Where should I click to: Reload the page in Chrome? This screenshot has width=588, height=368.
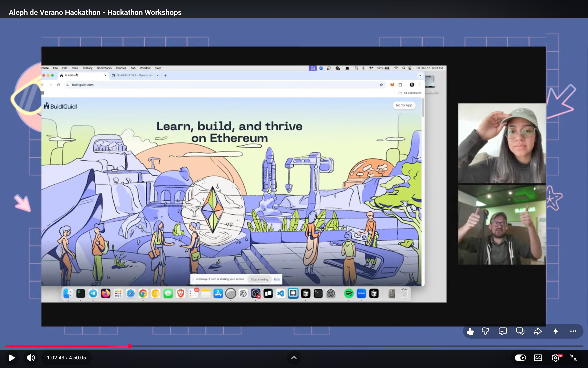58,85
